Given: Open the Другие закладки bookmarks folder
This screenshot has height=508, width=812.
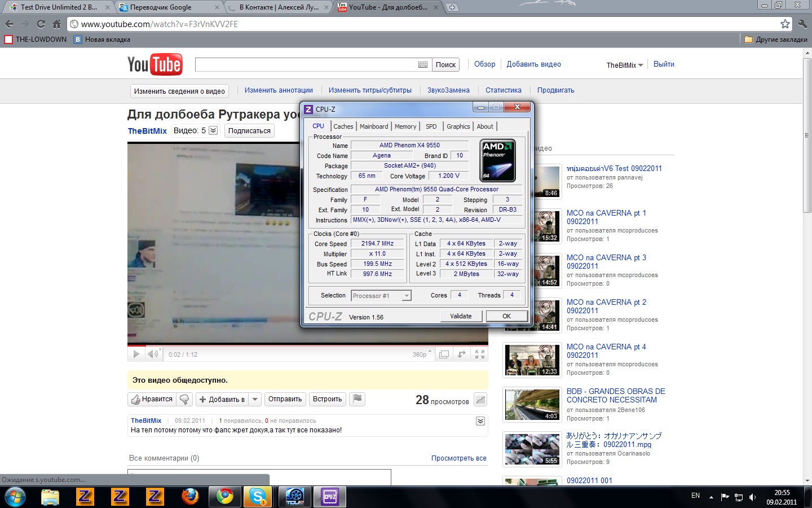Looking at the screenshot, I should tap(776, 40).
